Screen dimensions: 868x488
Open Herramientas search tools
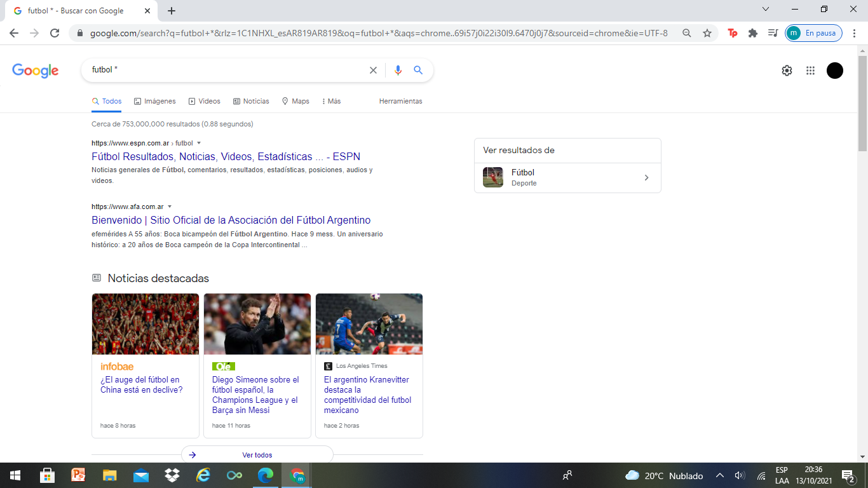click(x=400, y=101)
